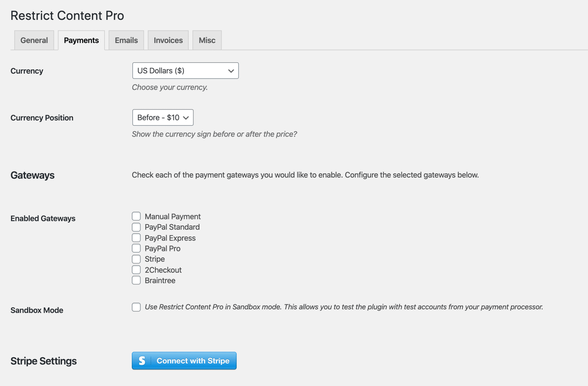Screen dimensions: 588x386
Task: Select the Payments tab
Action: pyautogui.click(x=81, y=40)
